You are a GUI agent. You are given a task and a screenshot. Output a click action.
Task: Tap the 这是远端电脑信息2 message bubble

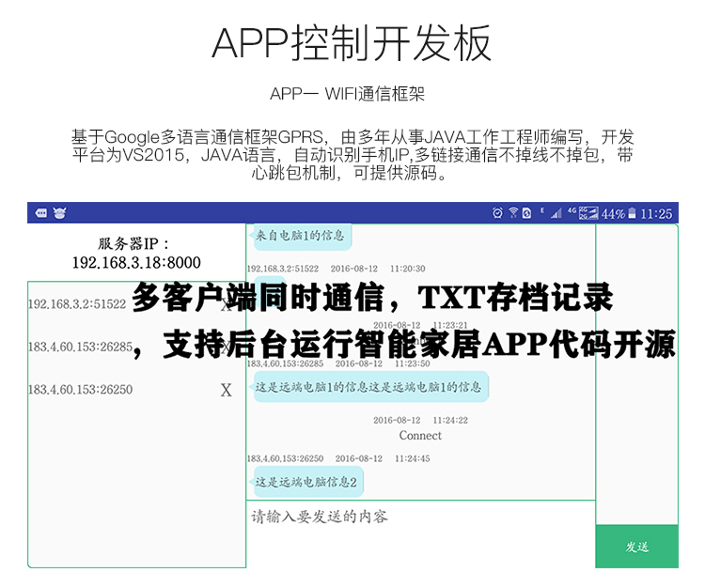[x=306, y=483]
